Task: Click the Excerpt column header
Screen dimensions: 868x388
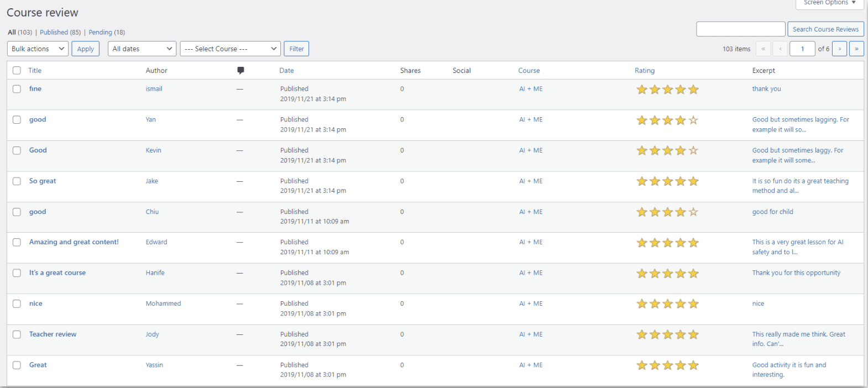Action: tap(764, 70)
